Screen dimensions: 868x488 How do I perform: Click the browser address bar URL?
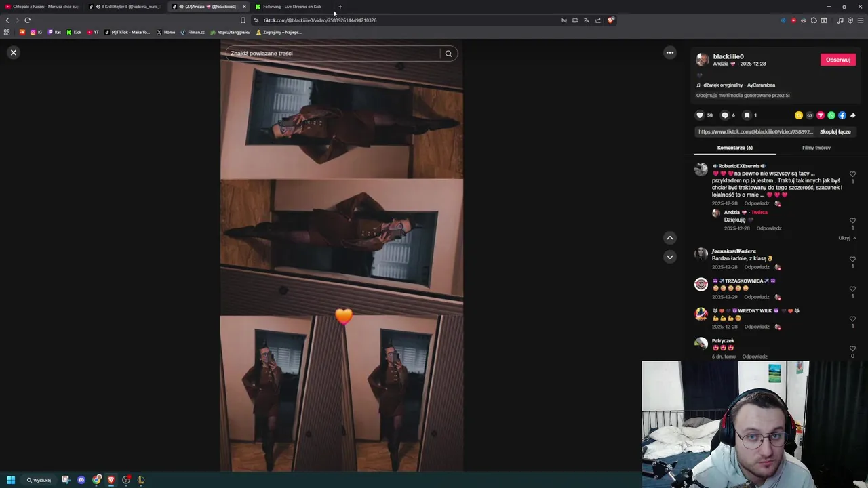(319, 20)
